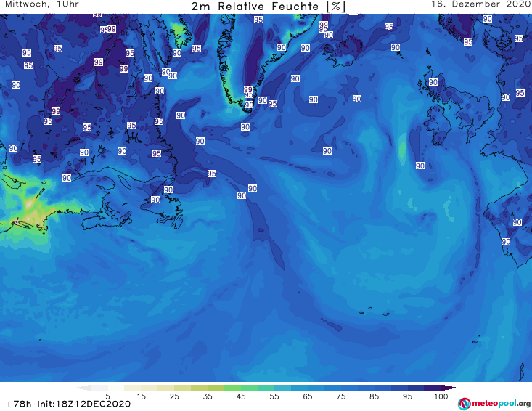The height and width of the screenshot is (411, 532).
Task: Click the legend value '35'
Action: click(x=208, y=396)
